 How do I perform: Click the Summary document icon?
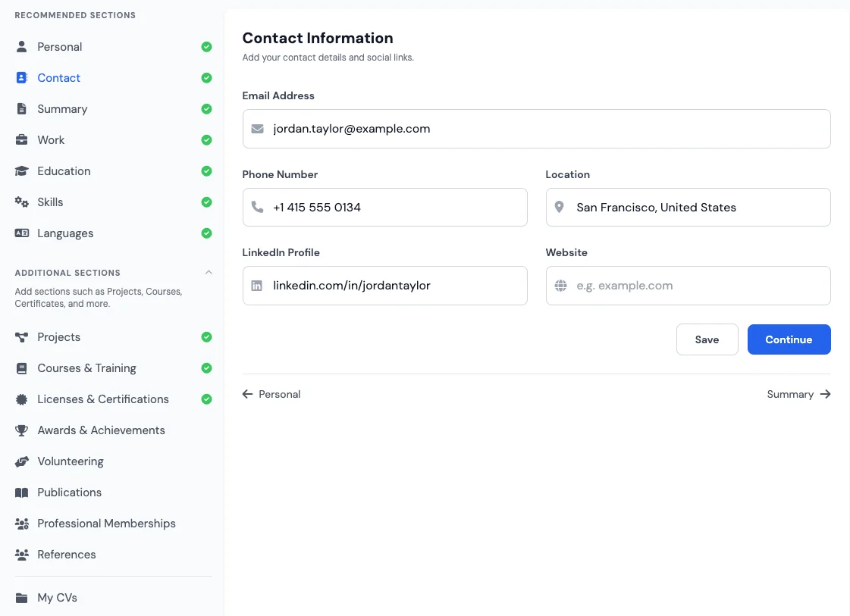pyautogui.click(x=22, y=109)
